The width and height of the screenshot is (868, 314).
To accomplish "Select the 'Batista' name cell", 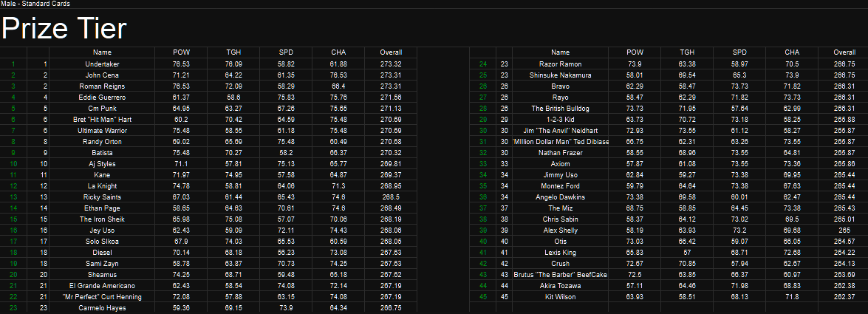I will click(103, 153).
